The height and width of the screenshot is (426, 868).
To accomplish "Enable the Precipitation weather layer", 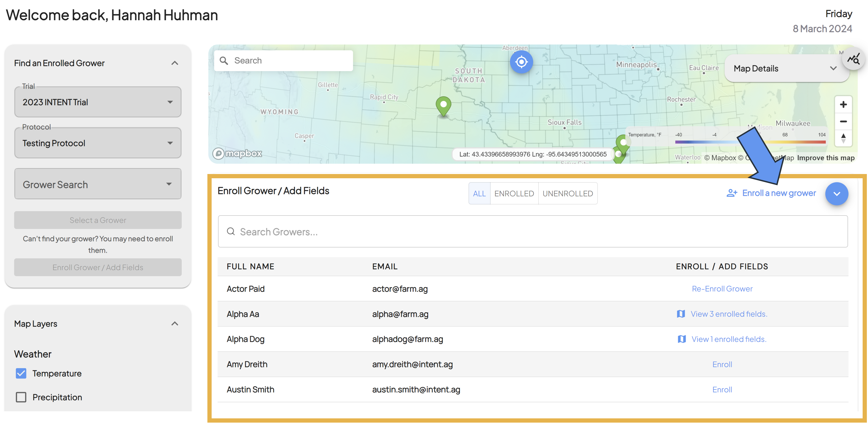I will (21, 397).
